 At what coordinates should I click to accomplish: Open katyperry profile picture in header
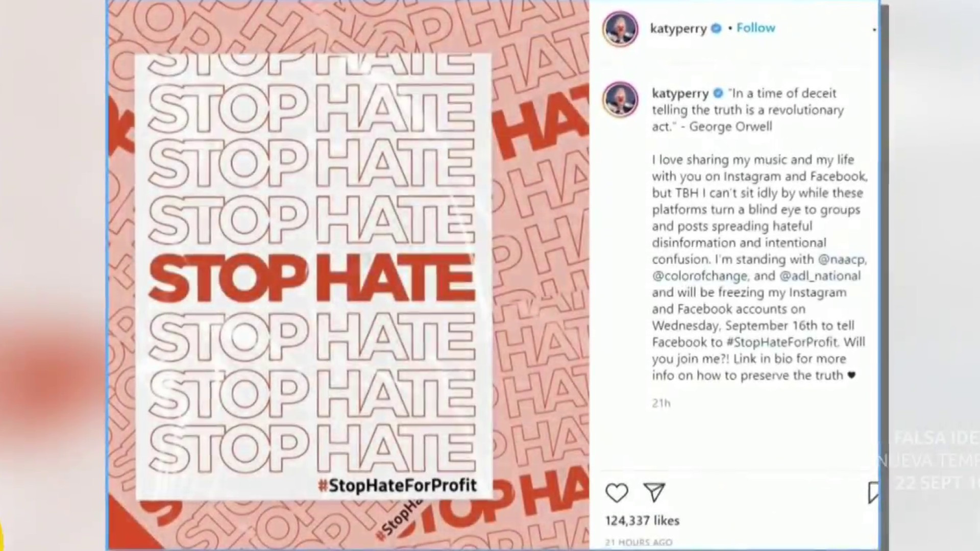pyautogui.click(x=620, y=29)
